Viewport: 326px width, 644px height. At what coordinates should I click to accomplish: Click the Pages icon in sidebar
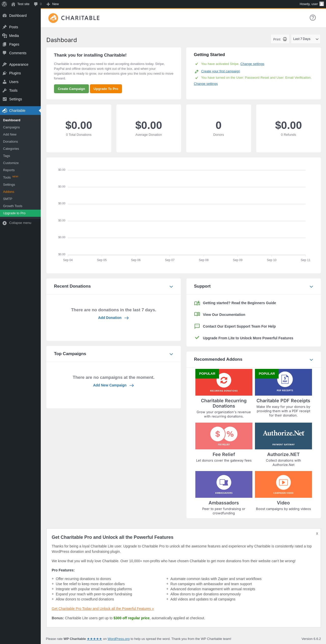tap(5, 44)
